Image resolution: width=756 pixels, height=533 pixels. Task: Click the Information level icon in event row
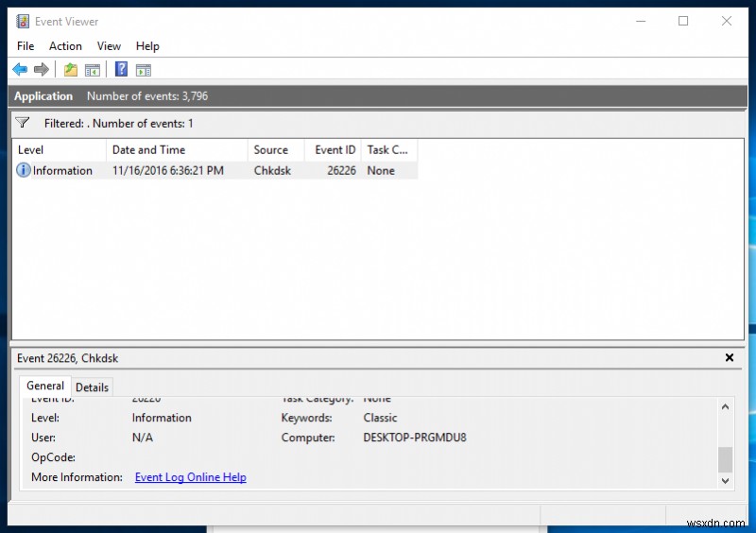coord(23,170)
